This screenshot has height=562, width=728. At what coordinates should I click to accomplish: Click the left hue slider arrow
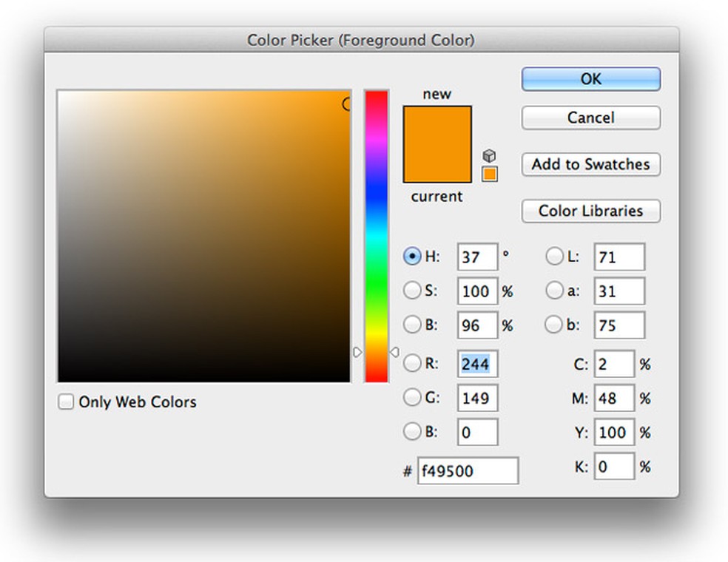(357, 353)
